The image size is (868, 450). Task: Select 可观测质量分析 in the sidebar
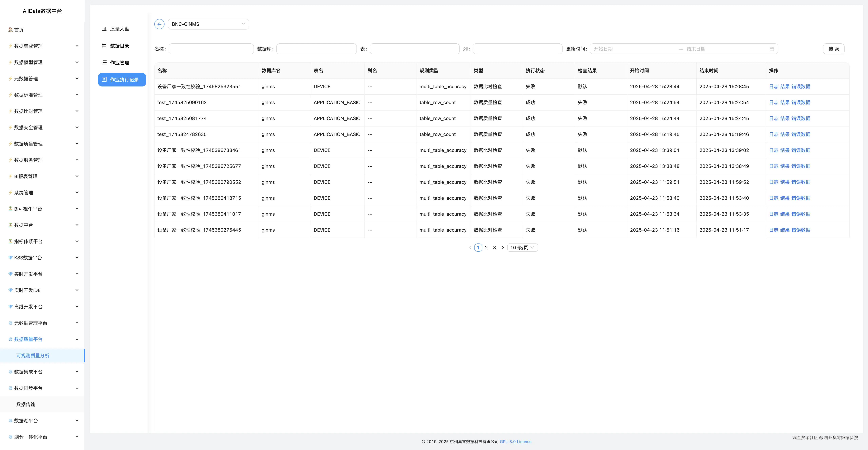point(33,356)
